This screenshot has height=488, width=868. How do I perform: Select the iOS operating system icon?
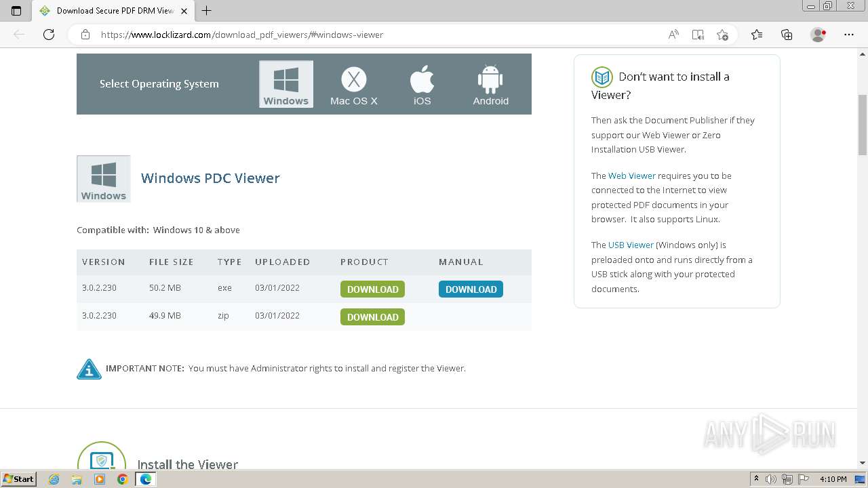pos(422,85)
